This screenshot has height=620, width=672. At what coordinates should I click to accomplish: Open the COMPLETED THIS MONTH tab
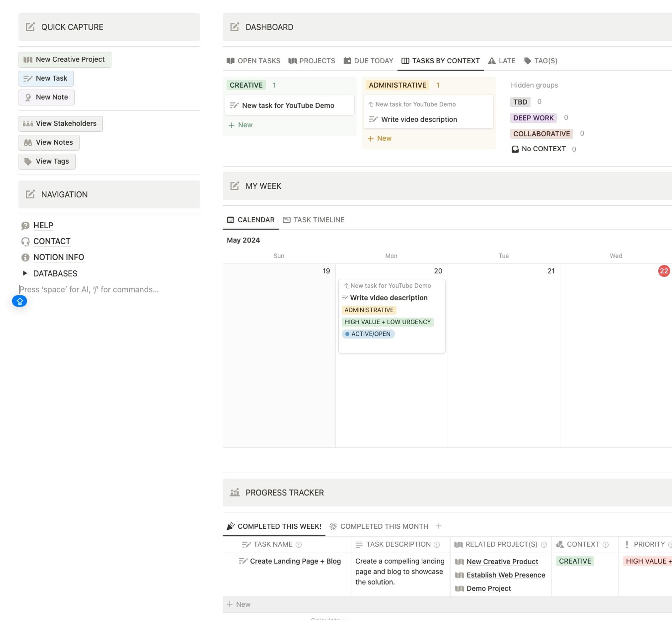(x=384, y=526)
